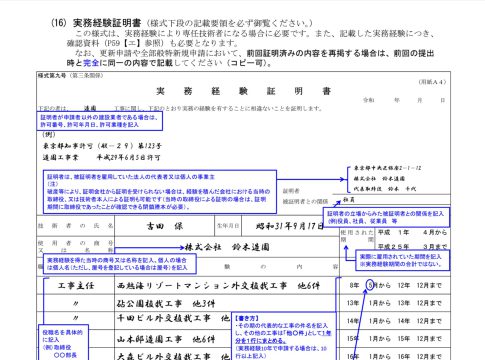The height and width of the screenshot is (360, 485).
Task: Select the period start 平成 1年 4月から
Action: pos(412,232)
